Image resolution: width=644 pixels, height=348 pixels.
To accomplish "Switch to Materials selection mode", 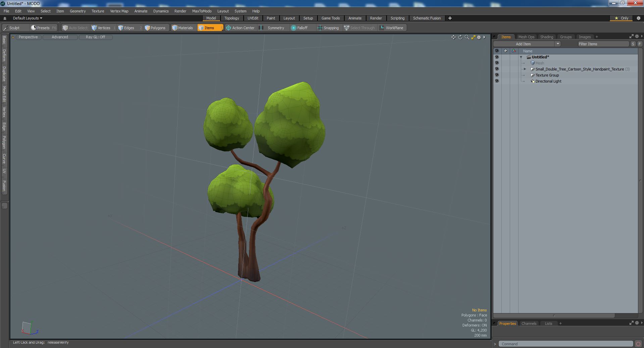I will 183,28.
